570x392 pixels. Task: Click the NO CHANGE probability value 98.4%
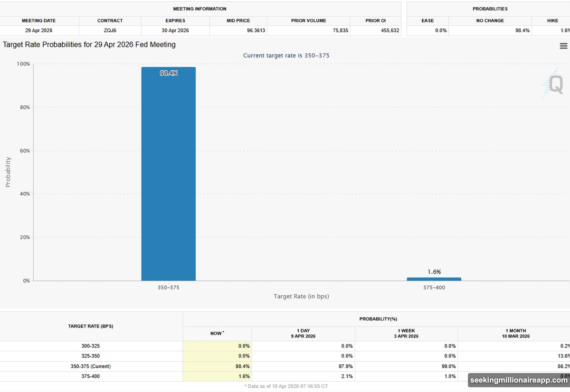(522, 30)
